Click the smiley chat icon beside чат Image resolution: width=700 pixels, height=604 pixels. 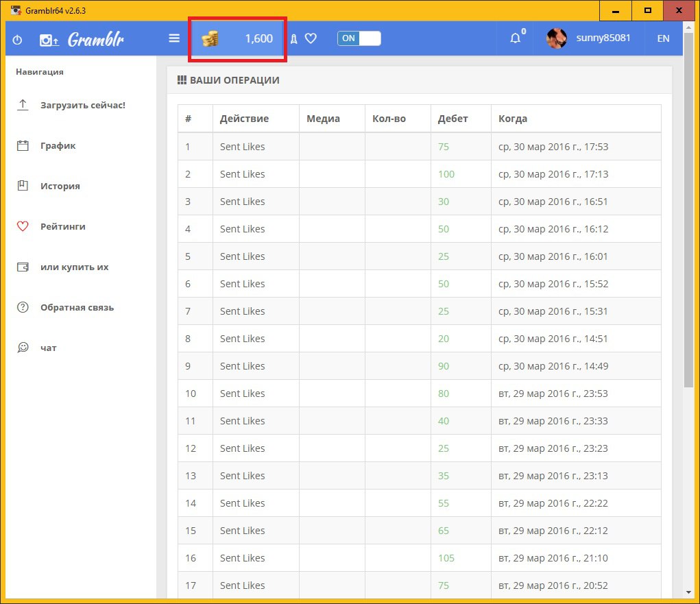click(23, 348)
